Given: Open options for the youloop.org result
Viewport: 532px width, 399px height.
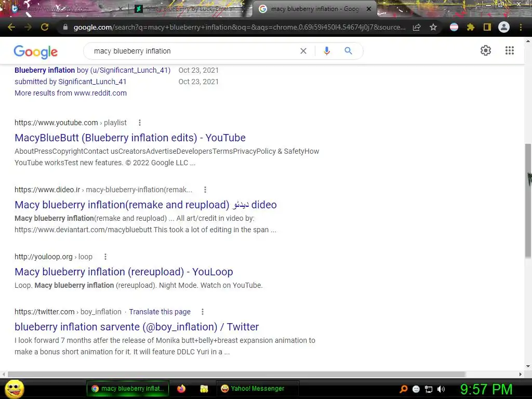Looking at the screenshot, I should [x=105, y=257].
